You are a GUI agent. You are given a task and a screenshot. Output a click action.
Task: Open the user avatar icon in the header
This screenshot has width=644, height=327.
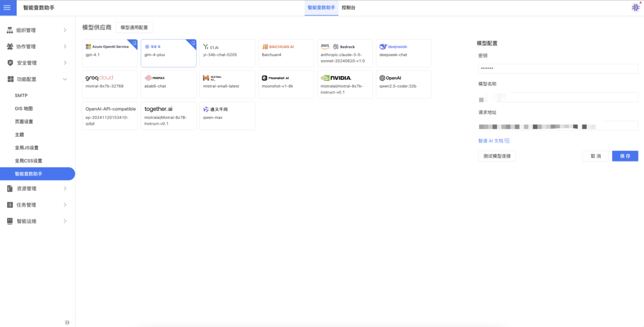635,8
